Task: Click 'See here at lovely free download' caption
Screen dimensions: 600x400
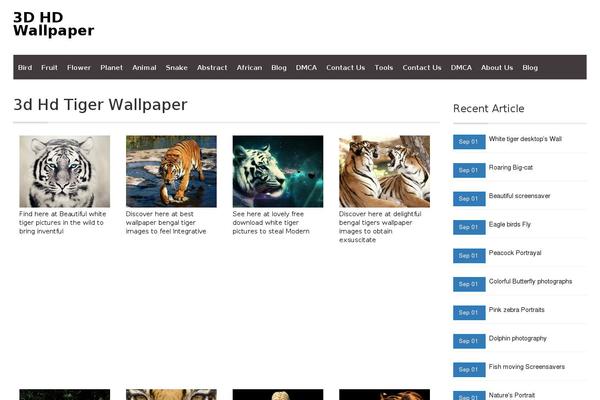Action: 271,222
